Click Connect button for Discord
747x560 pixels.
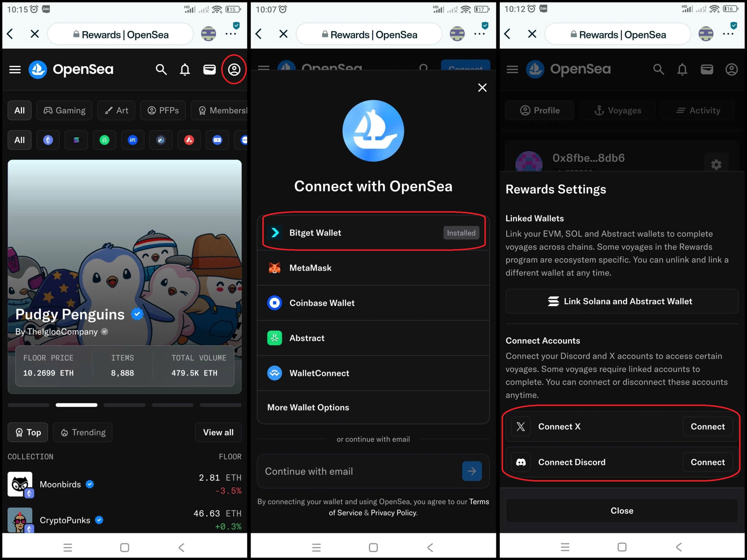pyautogui.click(x=708, y=462)
